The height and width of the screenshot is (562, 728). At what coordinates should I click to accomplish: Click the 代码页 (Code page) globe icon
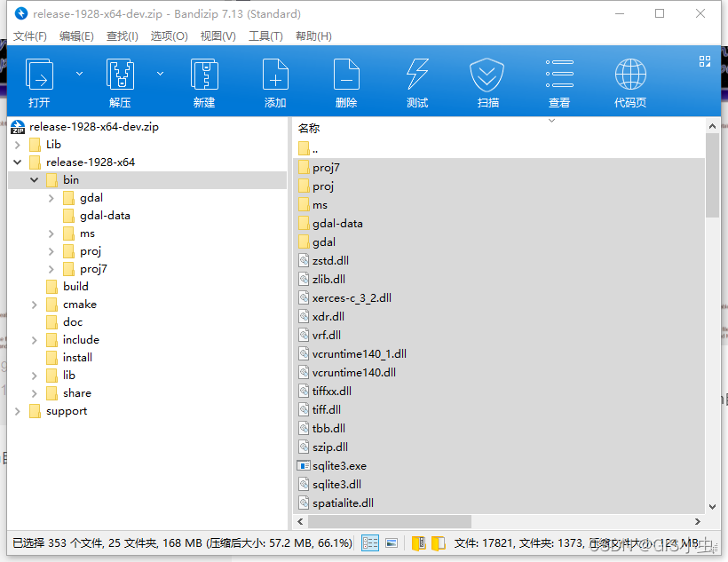click(630, 75)
